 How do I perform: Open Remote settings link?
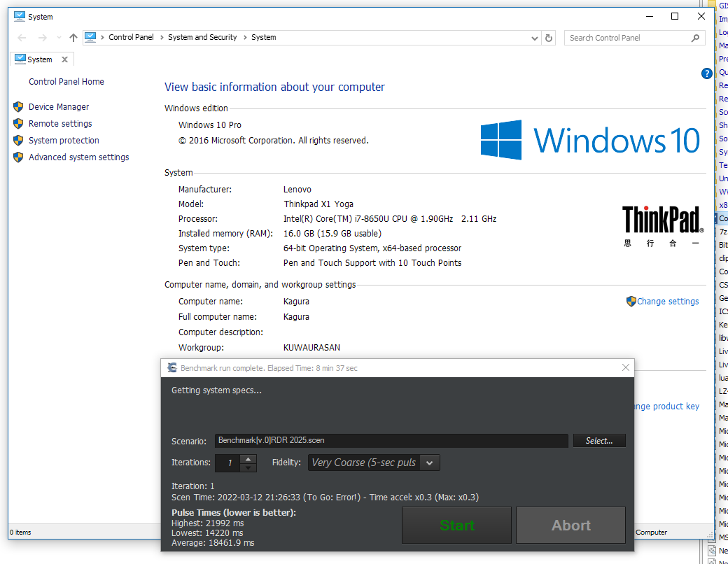click(60, 123)
